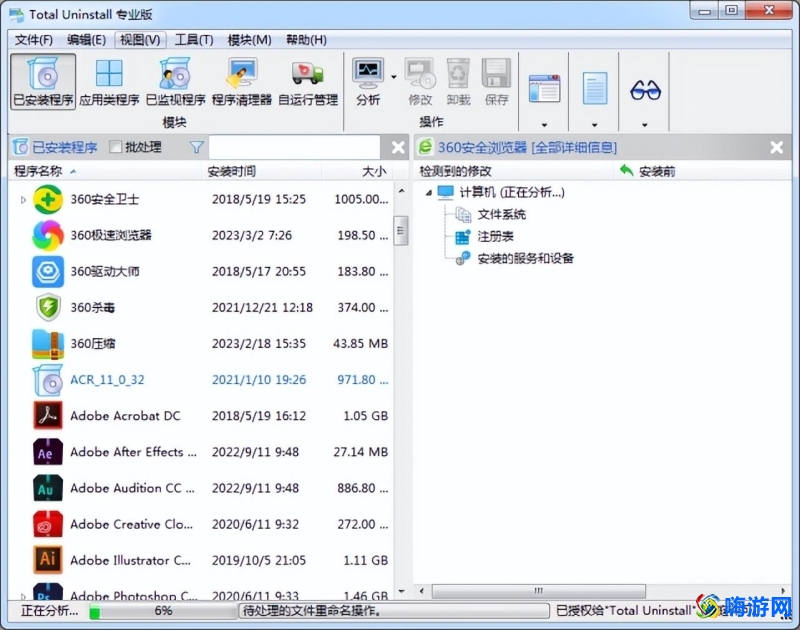The image size is (800, 630).
Task: Click the 360压缩 archive icon
Action: click(48, 344)
